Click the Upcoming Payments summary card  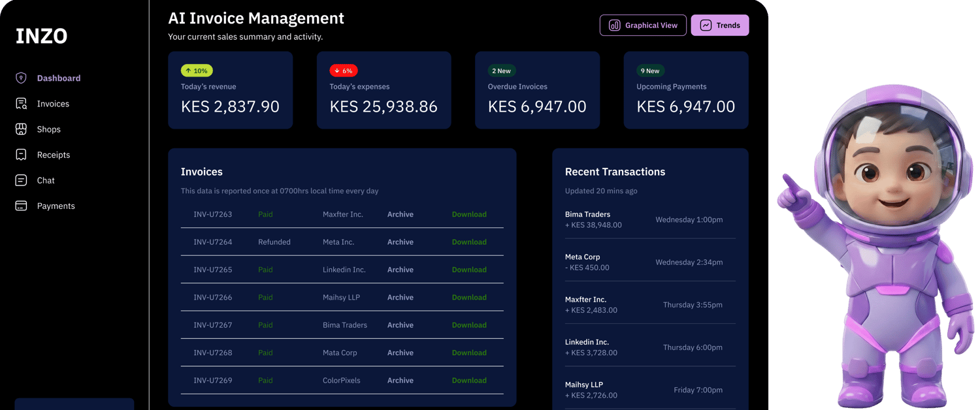pyautogui.click(x=685, y=90)
